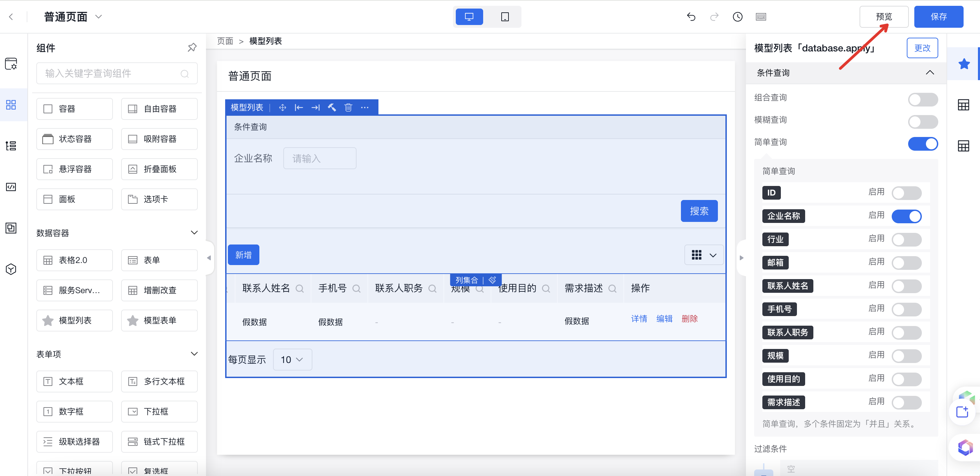Toggle 模糊查询 switch
This screenshot has height=476, width=980.
923,122
